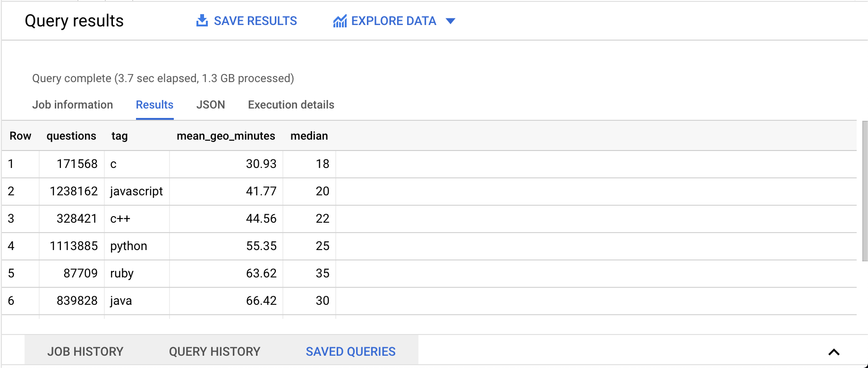Viewport: 868px width, 368px height.
Task: Select the questions cell 328421
Action: [x=72, y=219]
